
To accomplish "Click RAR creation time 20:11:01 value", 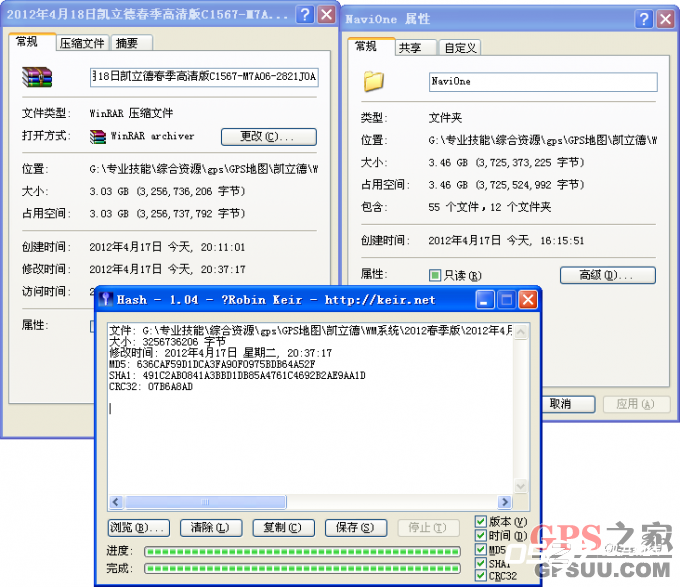I will [167, 247].
